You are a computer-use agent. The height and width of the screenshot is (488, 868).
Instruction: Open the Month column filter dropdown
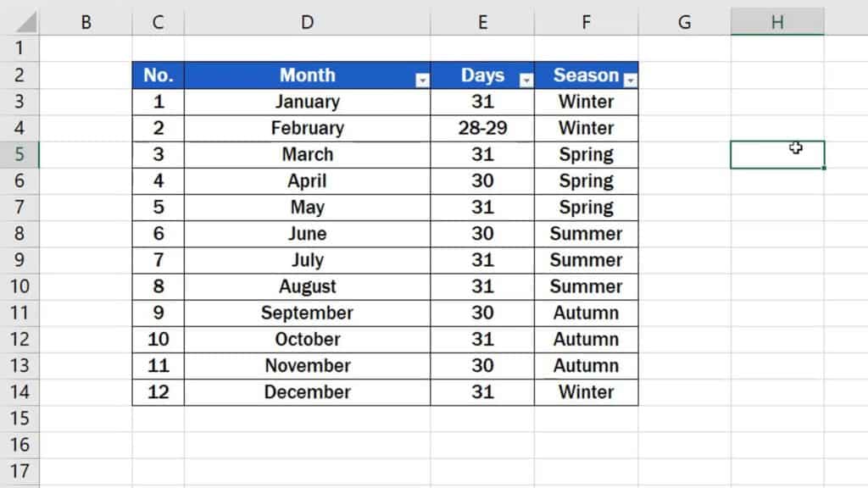click(x=421, y=79)
